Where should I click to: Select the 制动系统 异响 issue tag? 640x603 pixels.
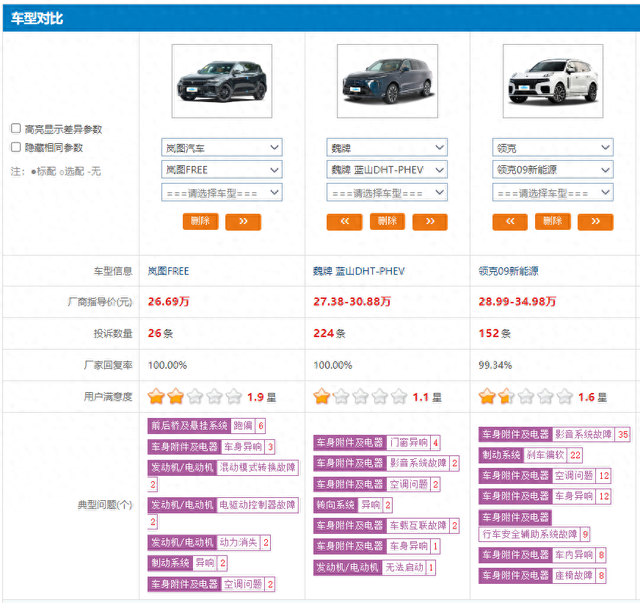point(187,563)
